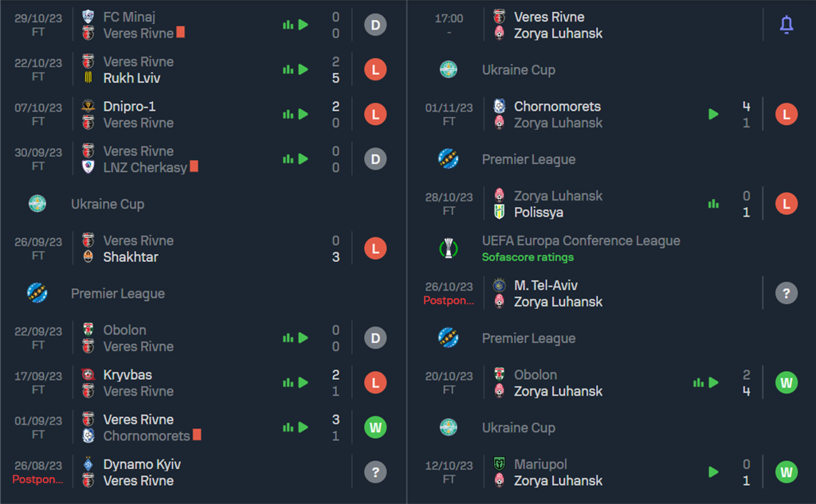
Task: Open UEFA Europa Conference League header
Action: click(x=581, y=240)
